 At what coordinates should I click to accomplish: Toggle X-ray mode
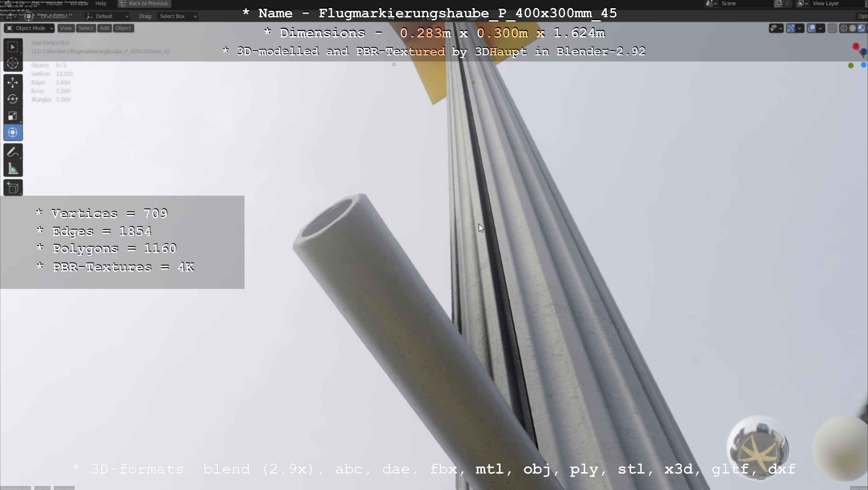point(832,28)
